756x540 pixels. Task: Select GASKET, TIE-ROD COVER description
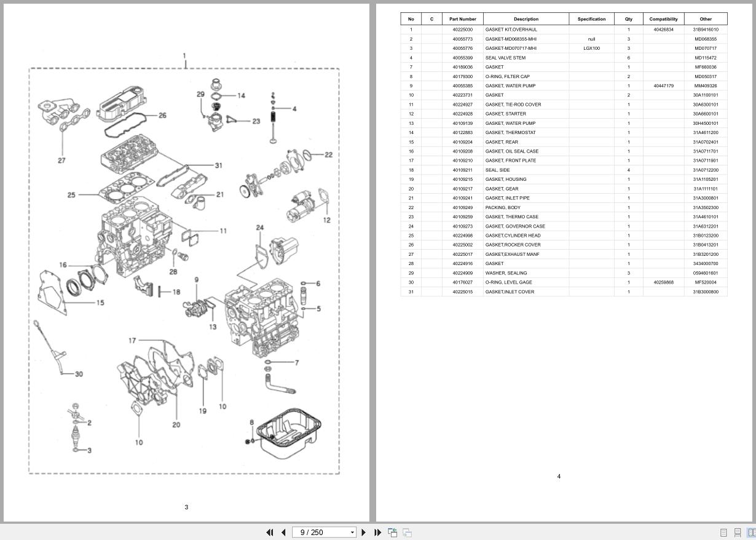[513, 105]
